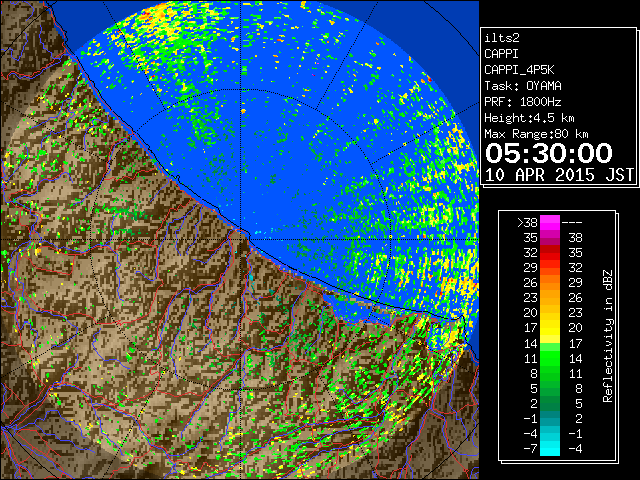640x480 pixels.
Task: Click the 'ilts2' label in info box
Action: click(502, 38)
